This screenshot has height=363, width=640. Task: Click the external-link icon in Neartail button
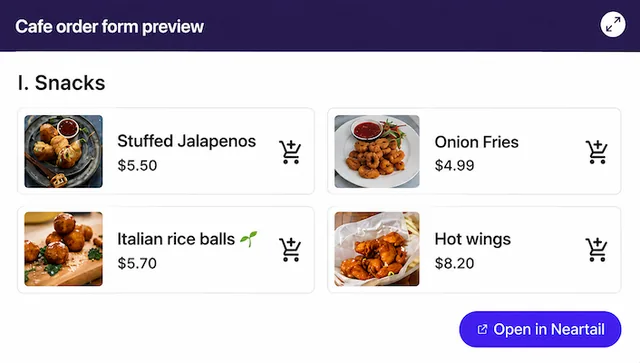[x=482, y=329]
